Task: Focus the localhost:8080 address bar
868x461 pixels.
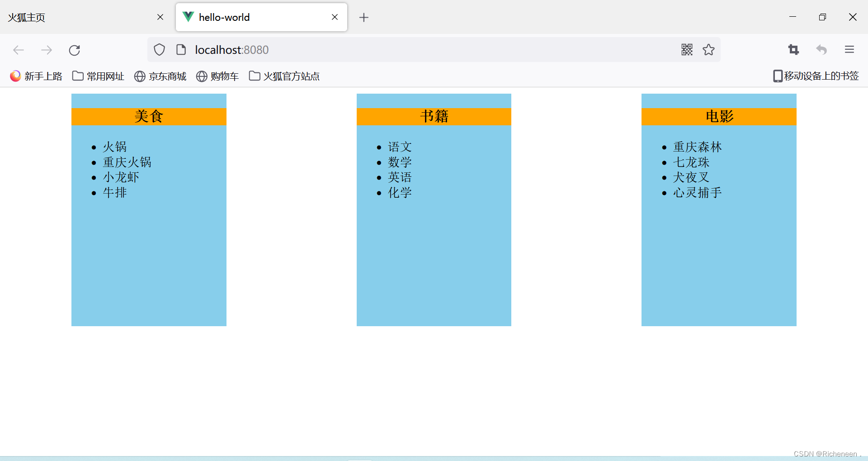Action: [434, 50]
